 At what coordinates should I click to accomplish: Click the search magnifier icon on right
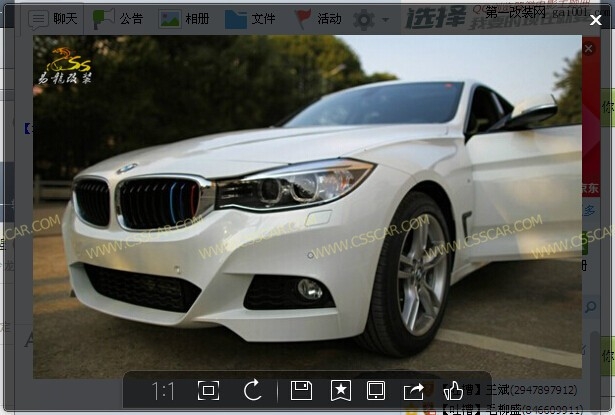click(590, 307)
